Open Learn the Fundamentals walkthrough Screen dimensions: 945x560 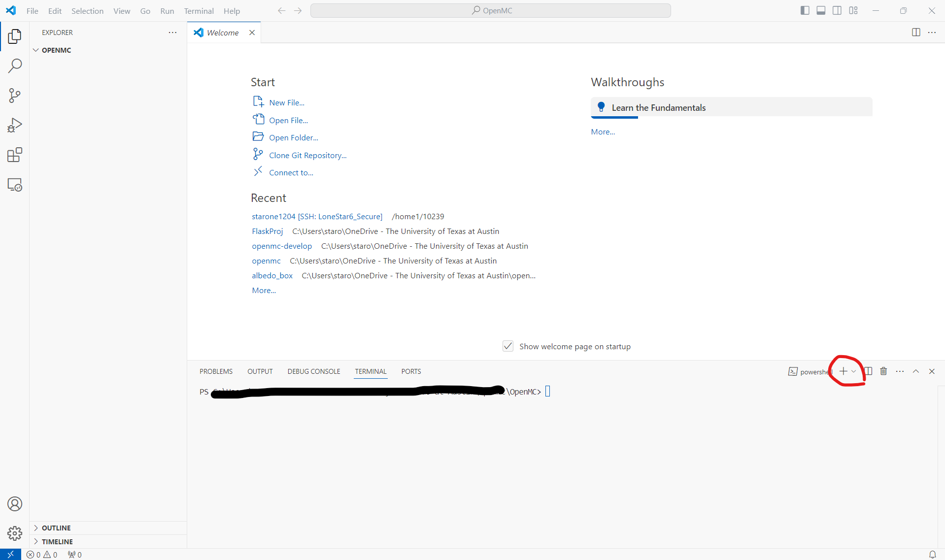point(731,107)
